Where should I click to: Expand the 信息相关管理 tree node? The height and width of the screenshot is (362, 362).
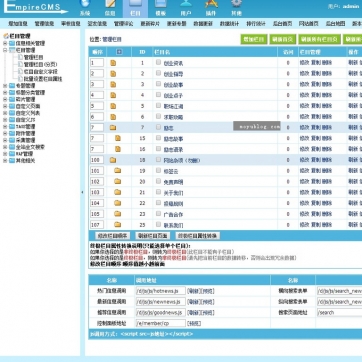[5, 43]
